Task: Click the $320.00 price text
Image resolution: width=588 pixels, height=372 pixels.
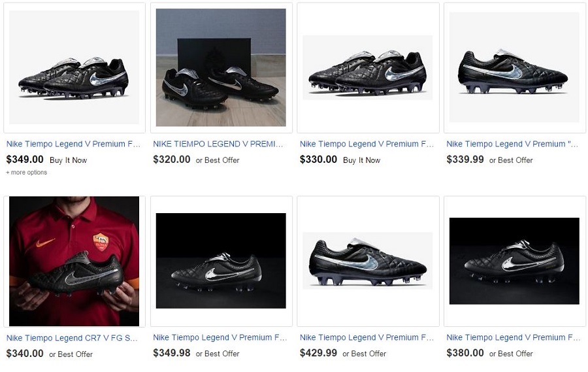Action: [x=172, y=160]
